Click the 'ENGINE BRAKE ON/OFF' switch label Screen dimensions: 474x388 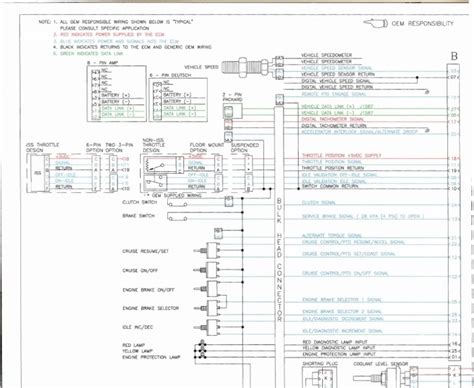point(148,290)
